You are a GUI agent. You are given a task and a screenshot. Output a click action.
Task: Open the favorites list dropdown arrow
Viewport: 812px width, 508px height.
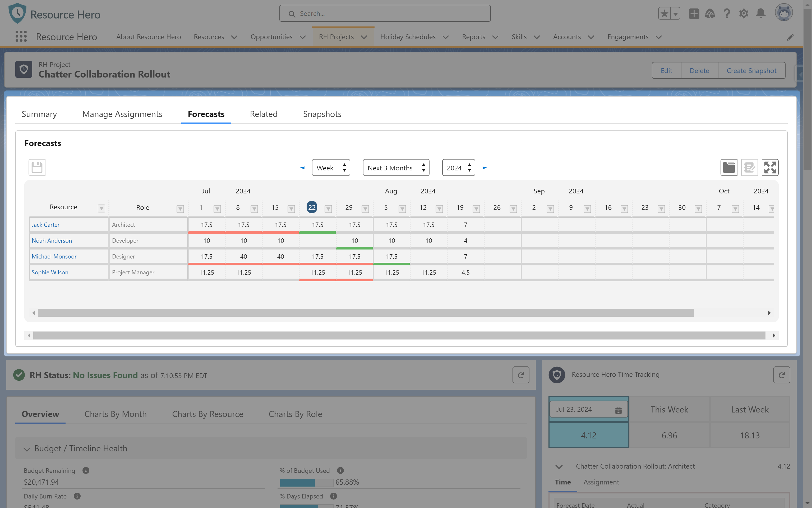pyautogui.click(x=675, y=13)
